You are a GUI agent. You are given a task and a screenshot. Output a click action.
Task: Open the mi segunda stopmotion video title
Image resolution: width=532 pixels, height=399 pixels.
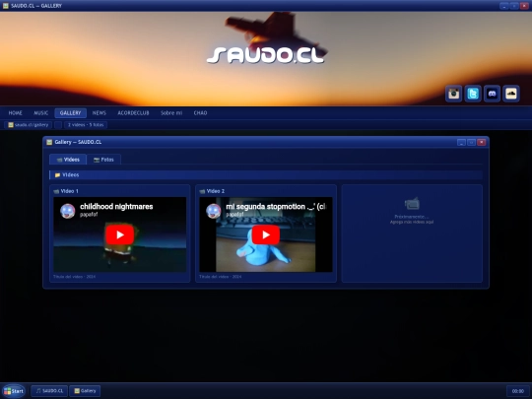tap(276, 206)
